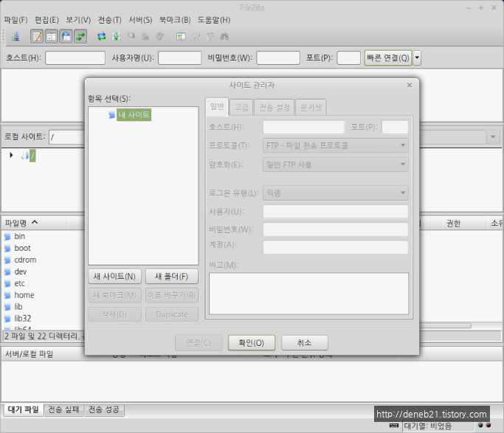
Task: Open the 서버(S) menu
Action: coord(139,20)
